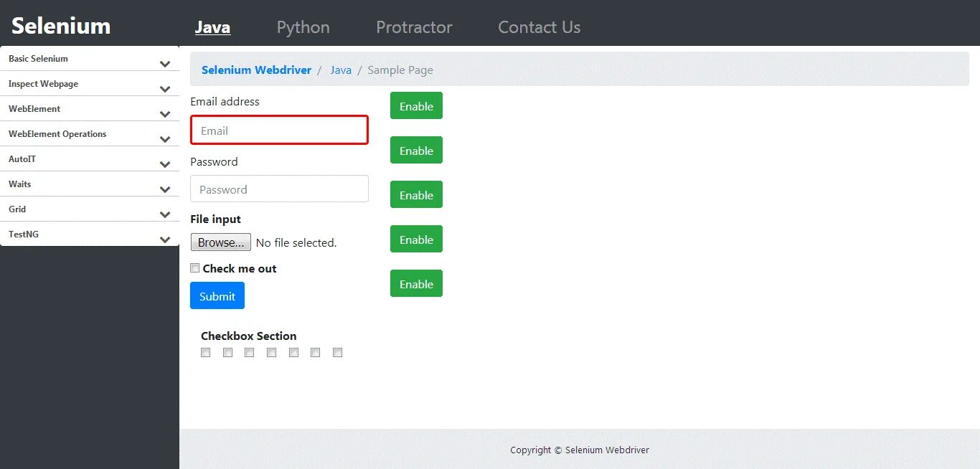Viewport: 980px width, 469px height.
Task: Focus the Email address field
Action: tap(279, 130)
